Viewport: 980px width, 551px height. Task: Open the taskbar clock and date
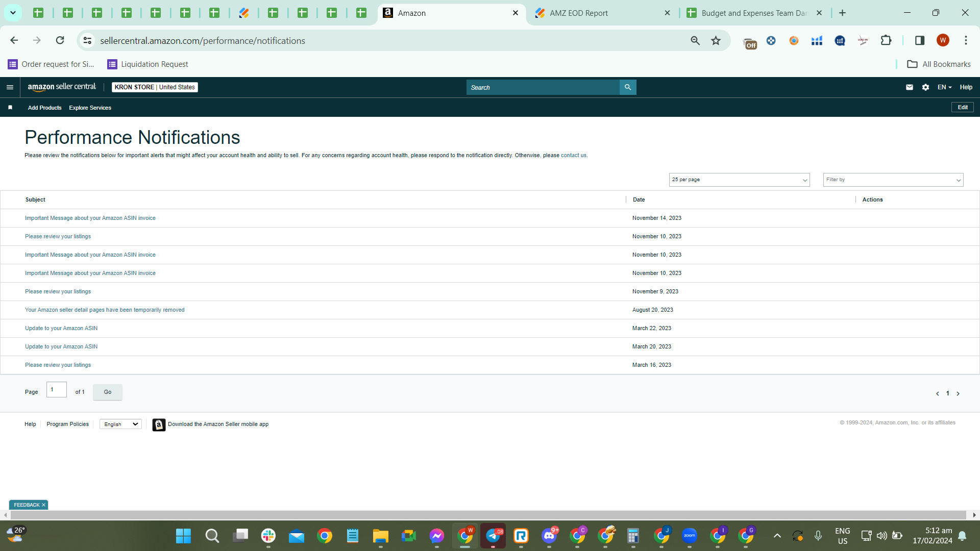tap(933, 536)
